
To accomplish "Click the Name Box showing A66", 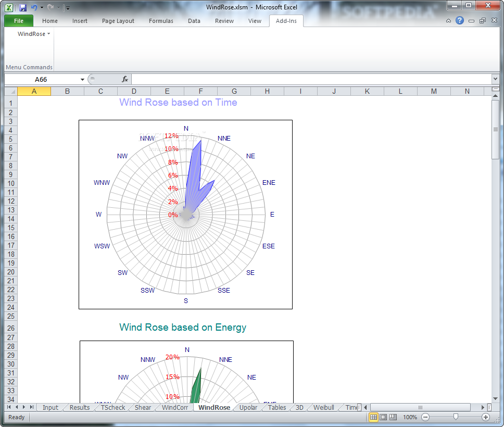I will point(41,80).
